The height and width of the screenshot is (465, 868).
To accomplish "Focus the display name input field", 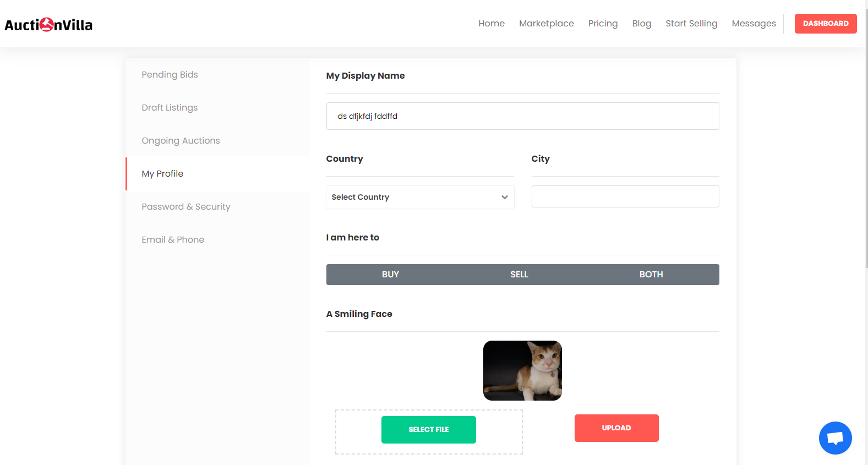I will (523, 116).
